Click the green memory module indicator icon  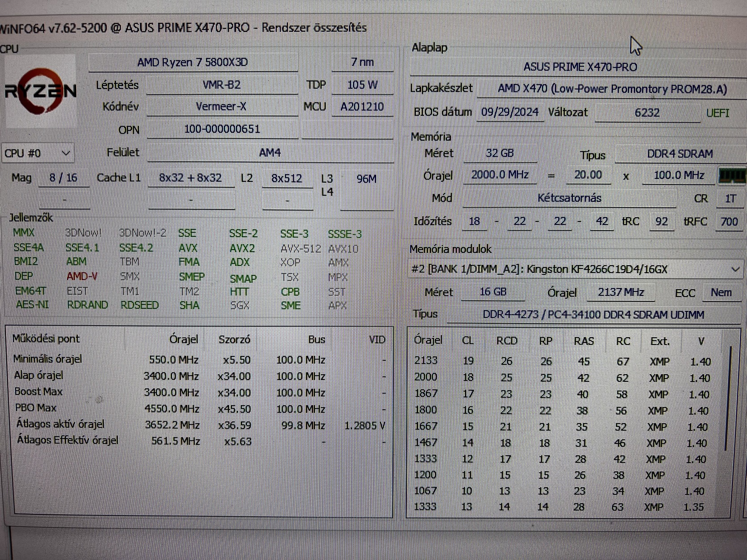click(x=732, y=176)
